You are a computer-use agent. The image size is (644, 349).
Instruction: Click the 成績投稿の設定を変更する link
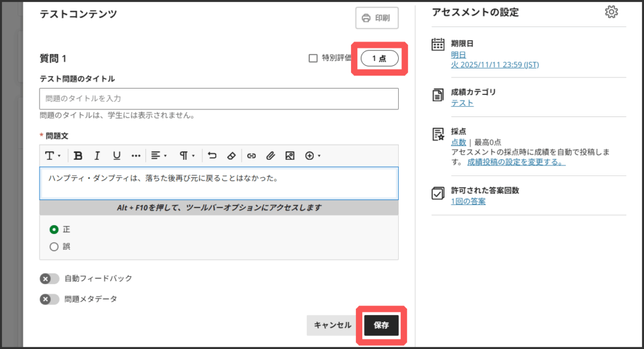point(516,162)
